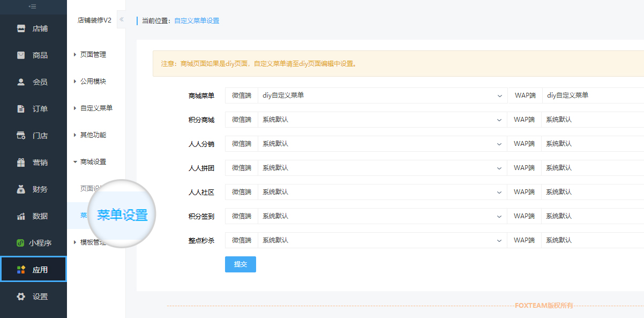The image size is (644, 318).
Task: Open the 店铺 sidebar icon
Action: (x=33, y=28)
